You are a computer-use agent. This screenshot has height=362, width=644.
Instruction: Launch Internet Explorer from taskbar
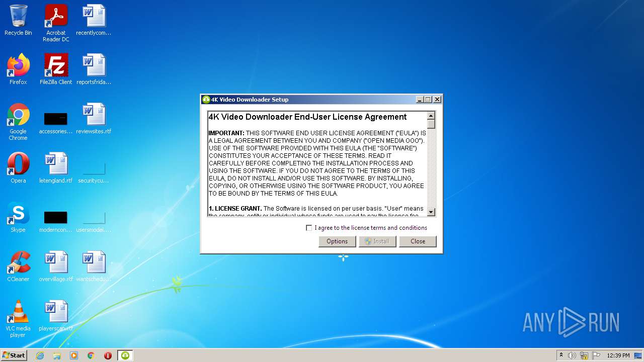click(x=40, y=355)
